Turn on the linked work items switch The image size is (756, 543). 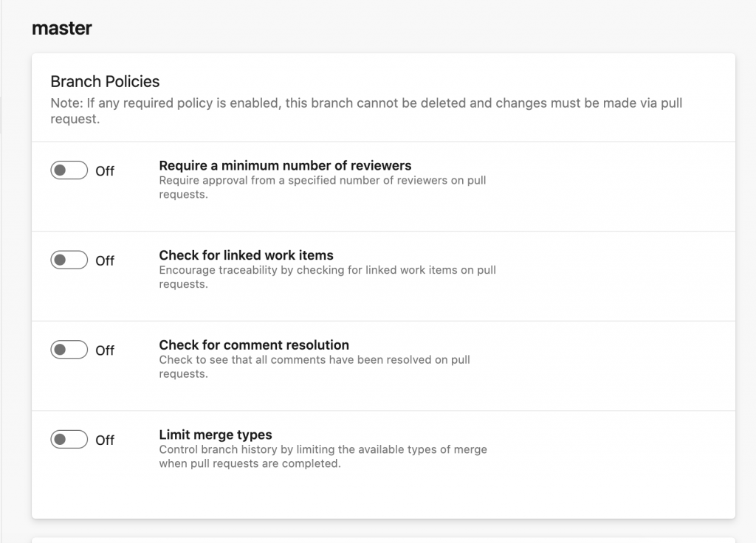pyautogui.click(x=69, y=260)
